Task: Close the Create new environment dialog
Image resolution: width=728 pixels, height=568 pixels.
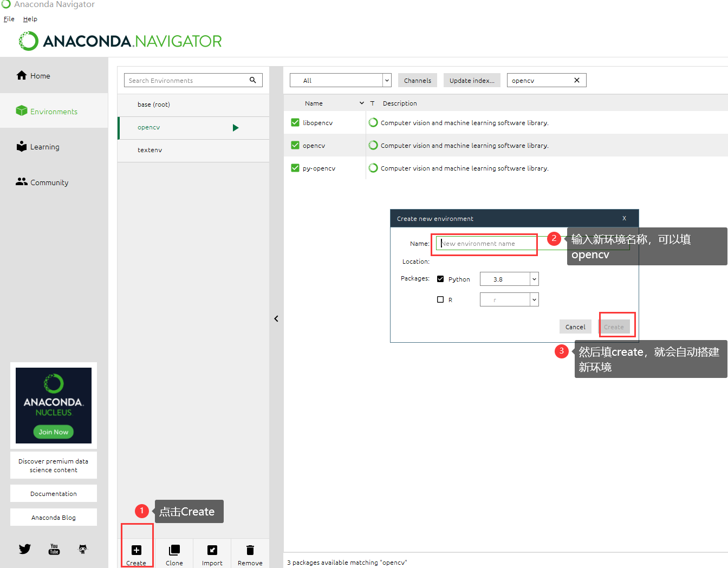Action: 624,218
